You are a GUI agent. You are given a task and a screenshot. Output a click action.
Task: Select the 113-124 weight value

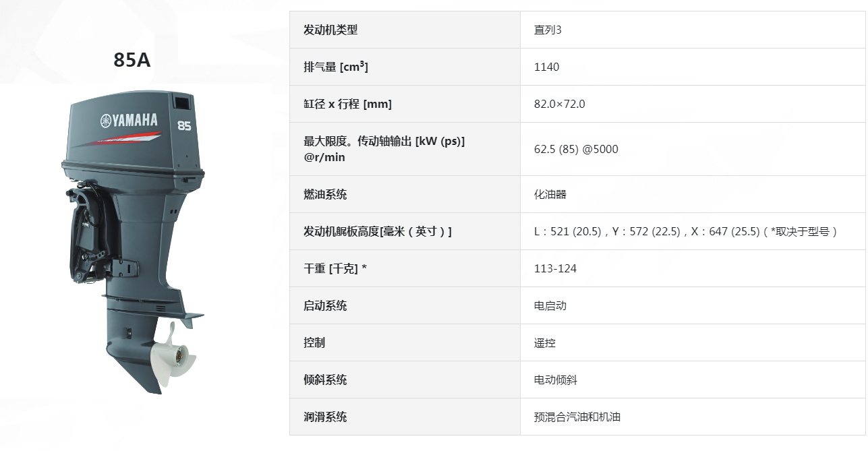coord(555,268)
